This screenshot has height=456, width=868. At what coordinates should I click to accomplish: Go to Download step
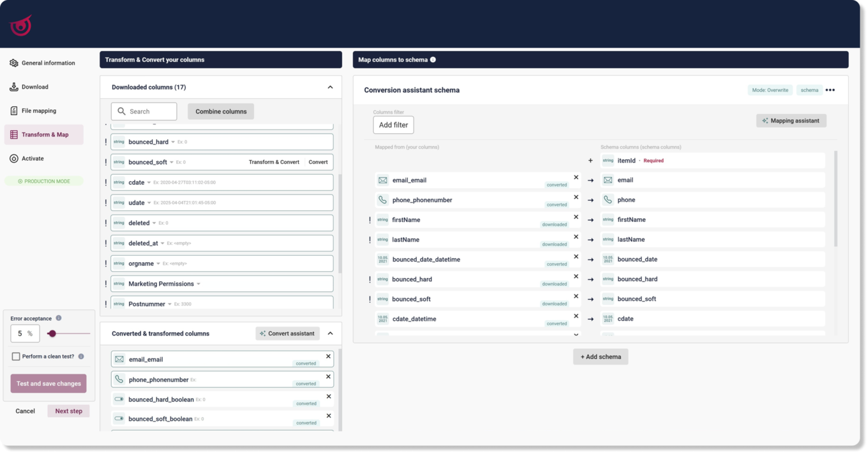(29, 87)
